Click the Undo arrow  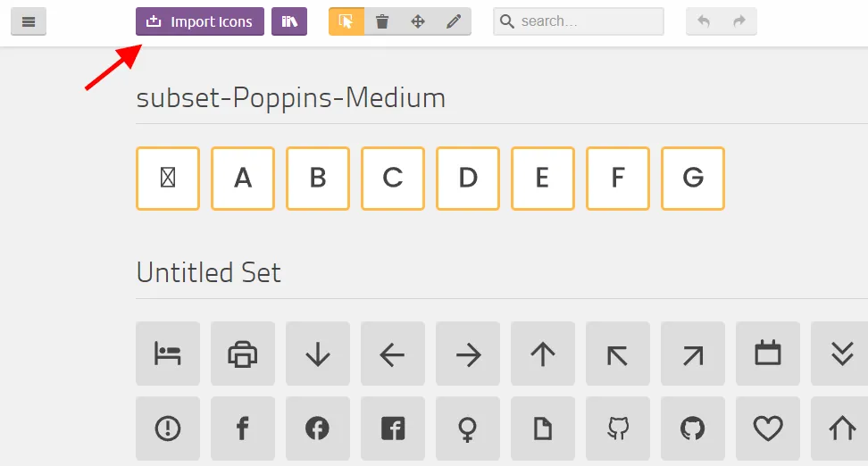[704, 21]
